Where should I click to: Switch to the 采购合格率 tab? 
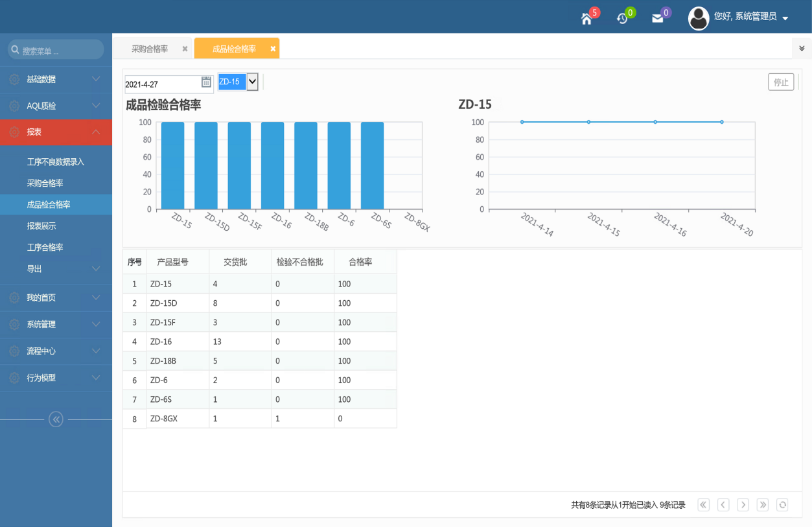pos(150,49)
